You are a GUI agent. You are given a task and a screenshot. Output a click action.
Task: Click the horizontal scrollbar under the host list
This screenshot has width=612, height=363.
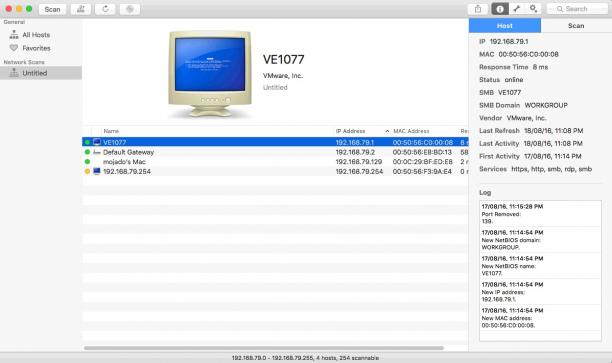(x=263, y=348)
